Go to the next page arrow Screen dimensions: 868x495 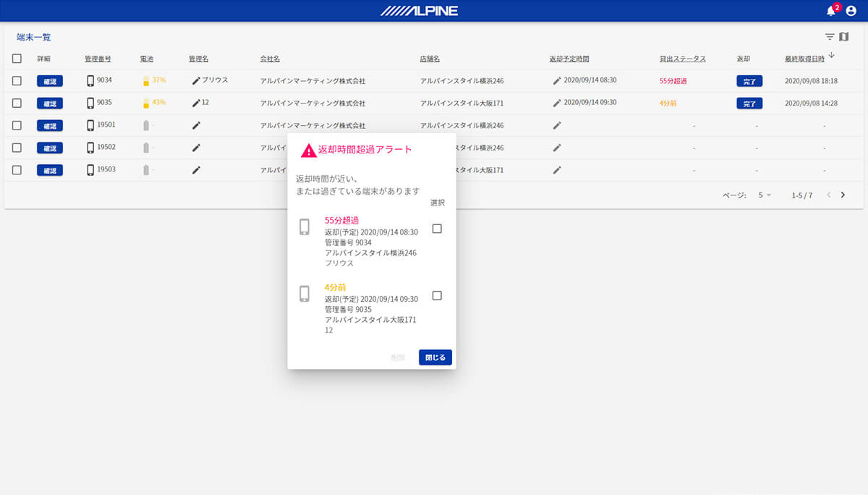[843, 195]
